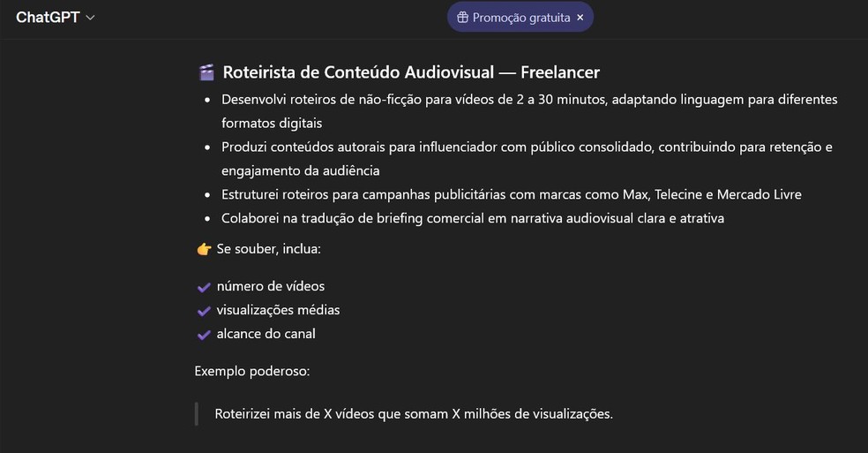Click the Roteirizei mais de X vídeos quote
The image size is (868, 453).
[413, 413]
